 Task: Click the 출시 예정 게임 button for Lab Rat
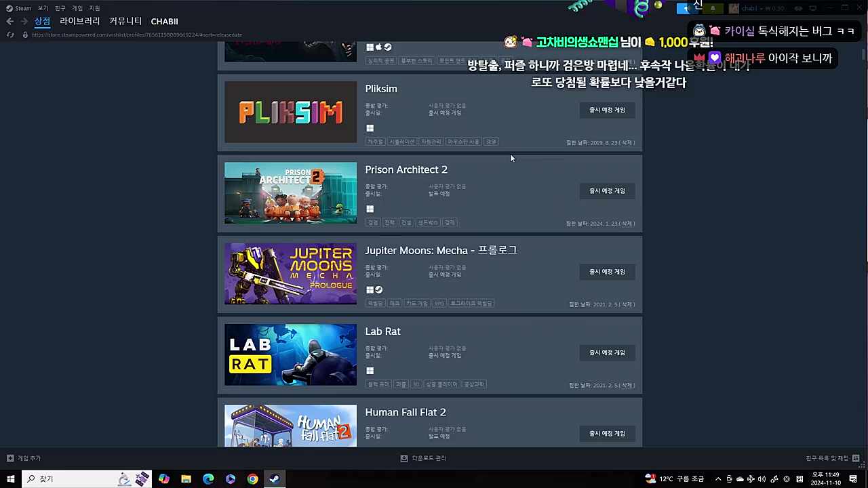(607, 352)
